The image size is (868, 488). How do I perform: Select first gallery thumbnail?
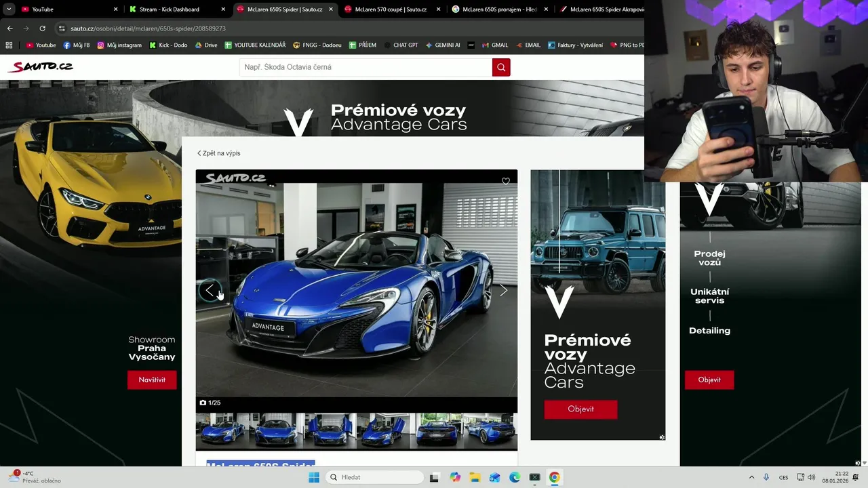click(x=222, y=430)
